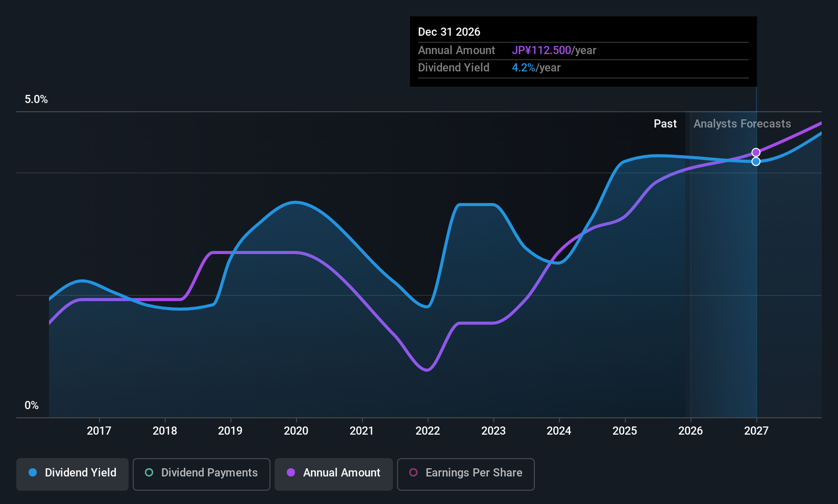Image resolution: width=838 pixels, height=504 pixels.
Task: Select the purple data point at 2027
Action: click(756, 153)
